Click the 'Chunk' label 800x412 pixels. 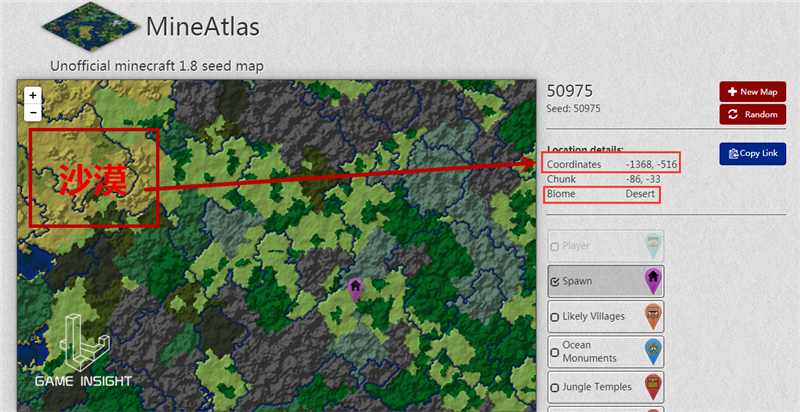561,179
